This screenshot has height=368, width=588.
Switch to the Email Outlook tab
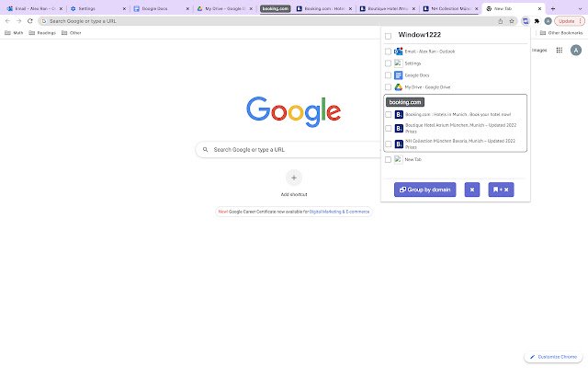pos(35,8)
